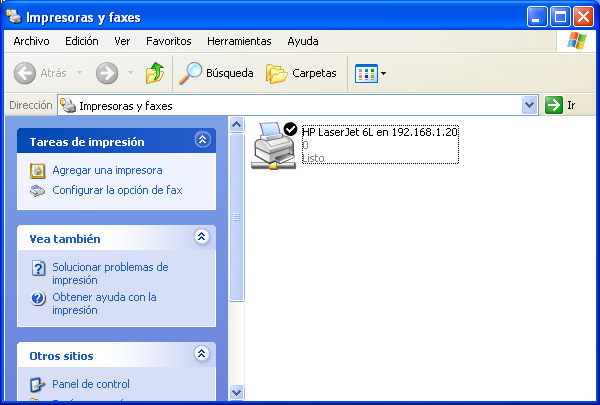Viewport: 600px width, 405px height.
Task: Open the Vistas dropdown arrow
Action: point(384,74)
